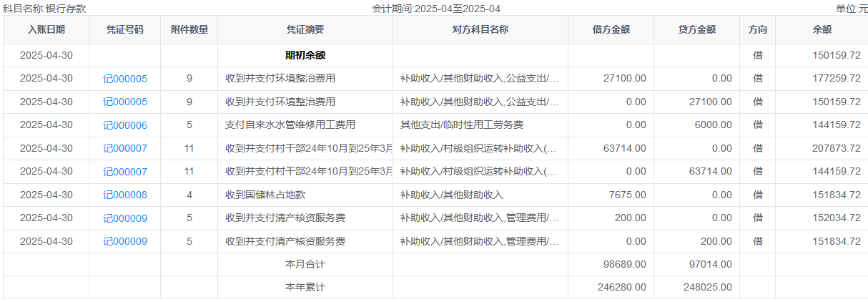Open 记000005 link in the 27100.00 credit row
The width and height of the screenshot is (868, 302).
(125, 102)
